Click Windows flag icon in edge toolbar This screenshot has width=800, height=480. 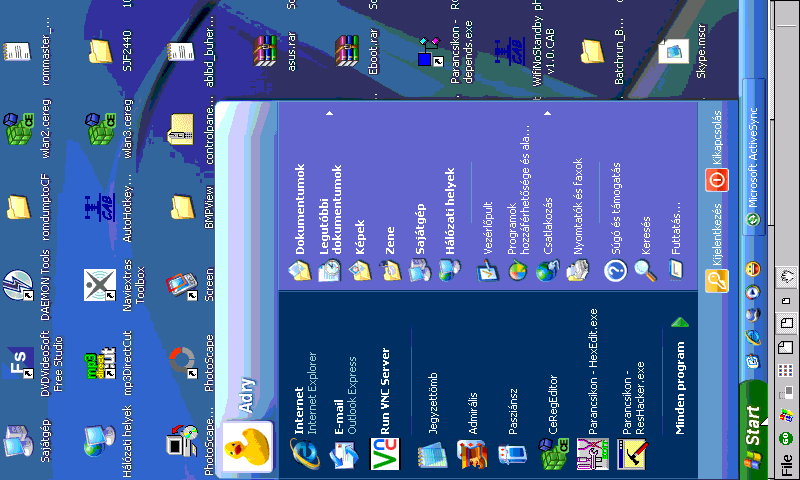[786, 415]
